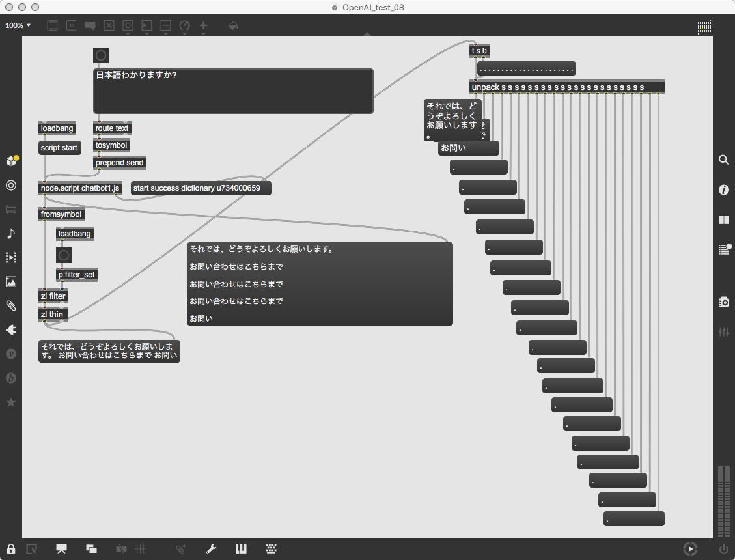Select the "zl filter" object

pos(53,296)
